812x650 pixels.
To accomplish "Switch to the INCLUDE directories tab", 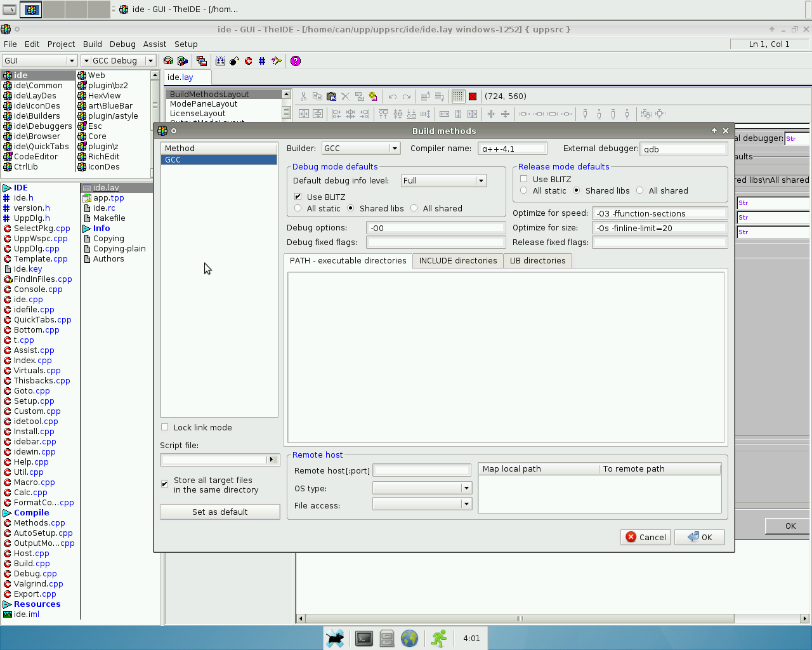I will pyautogui.click(x=457, y=261).
